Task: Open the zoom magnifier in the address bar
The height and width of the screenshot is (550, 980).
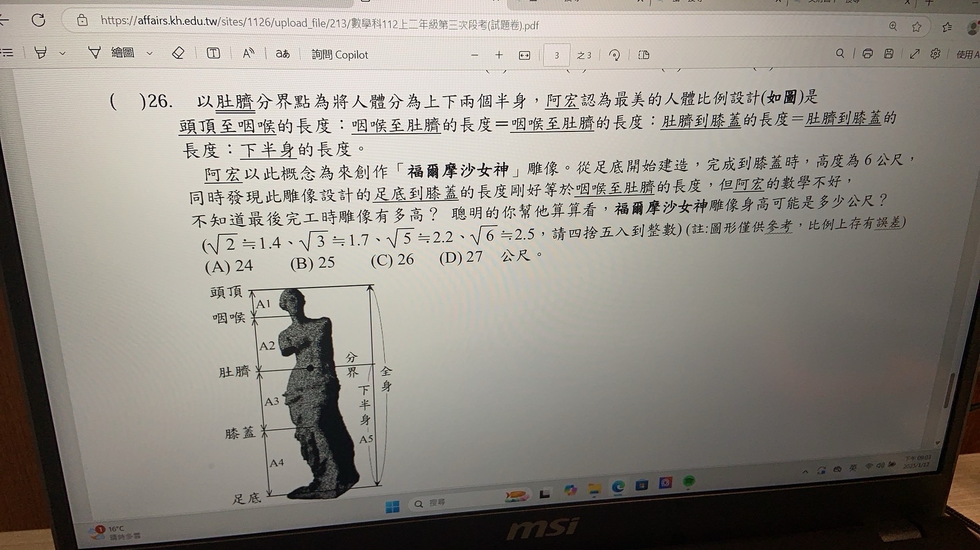Action: coord(893,26)
